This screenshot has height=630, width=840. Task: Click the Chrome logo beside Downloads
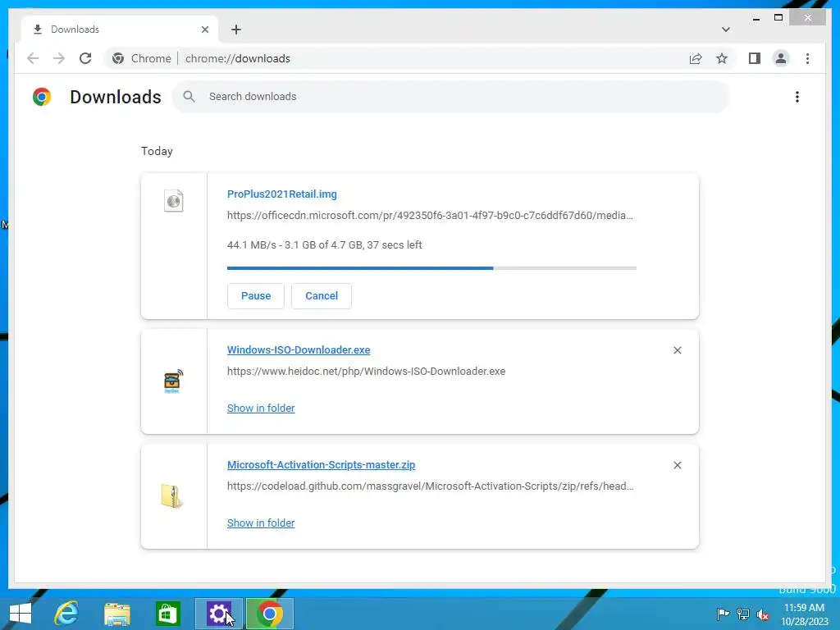[42, 97]
